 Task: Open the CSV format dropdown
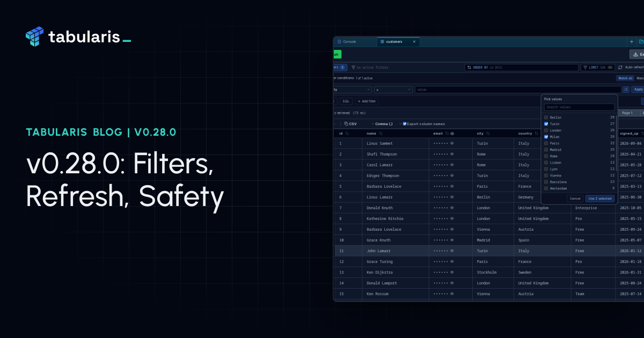[358, 124]
